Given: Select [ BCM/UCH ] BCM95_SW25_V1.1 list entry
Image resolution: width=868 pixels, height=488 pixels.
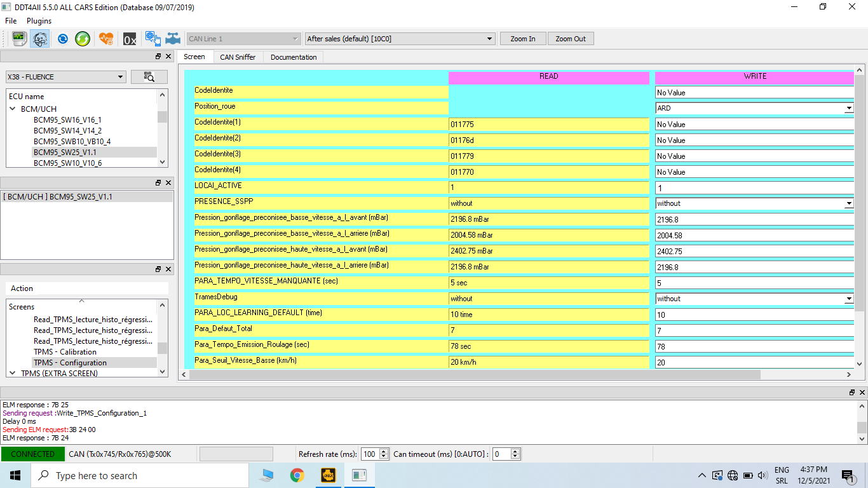Looking at the screenshot, I should 86,197.
